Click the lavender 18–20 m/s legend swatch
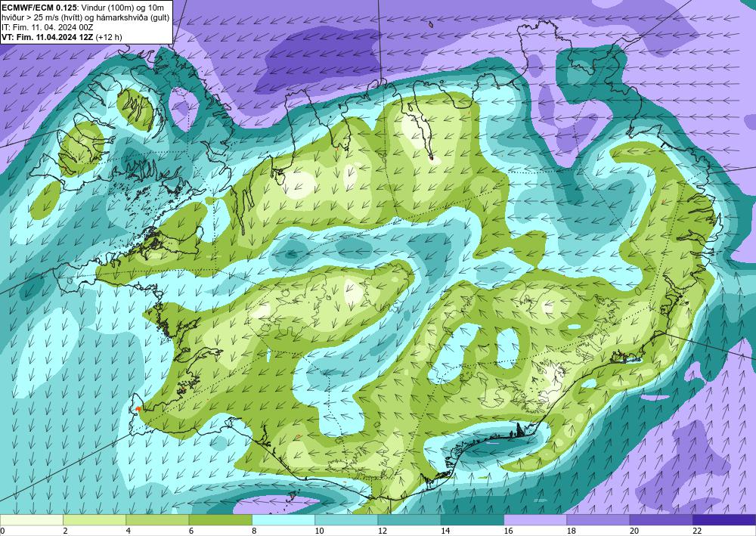The height and width of the screenshot is (536, 756). point(598,520)
